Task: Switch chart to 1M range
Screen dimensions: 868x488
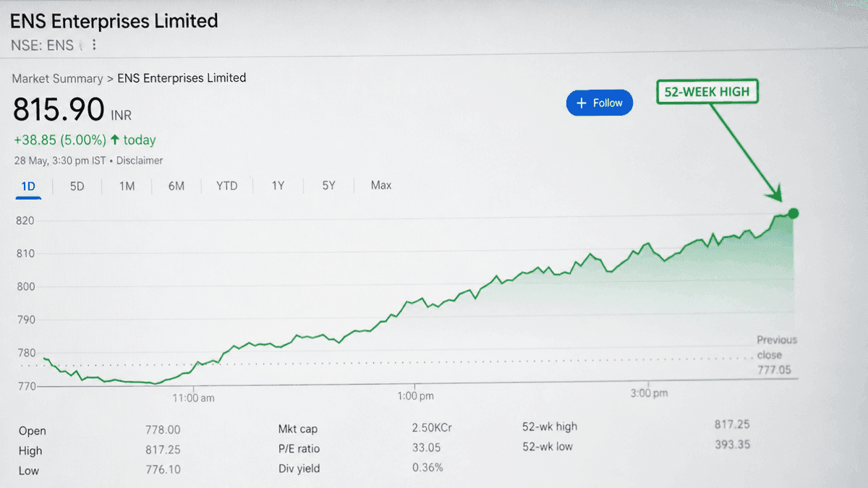Action: [127, 187]
